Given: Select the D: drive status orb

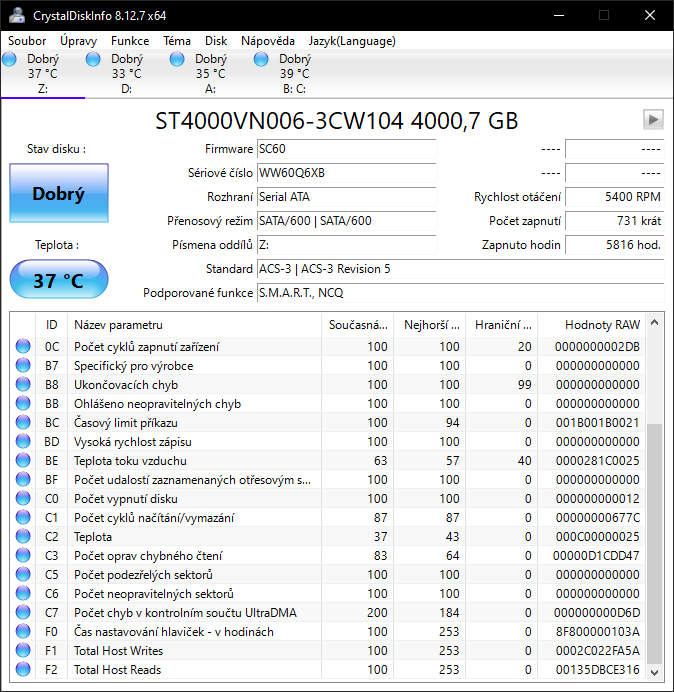Looking at the screenshot, I should coord(94,60).
